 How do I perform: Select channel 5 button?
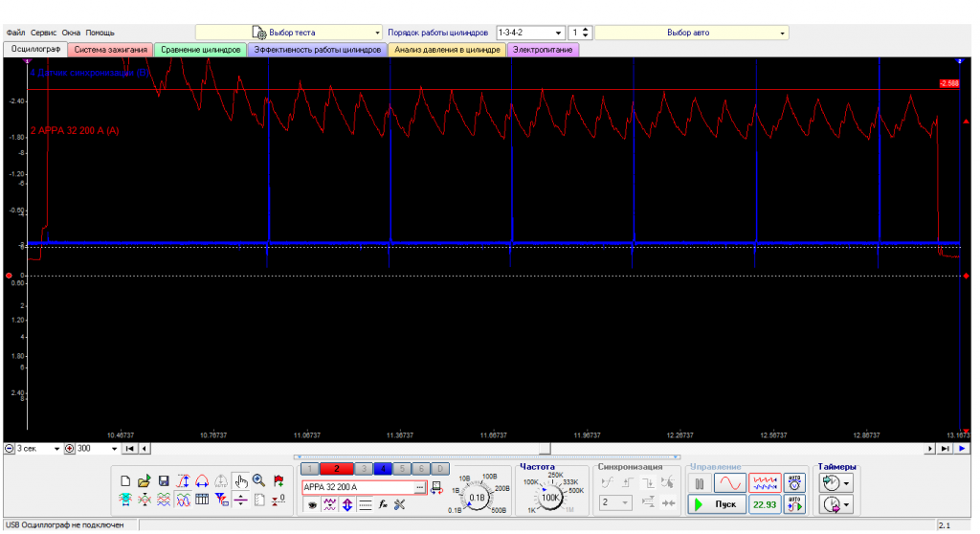[402, 469]
